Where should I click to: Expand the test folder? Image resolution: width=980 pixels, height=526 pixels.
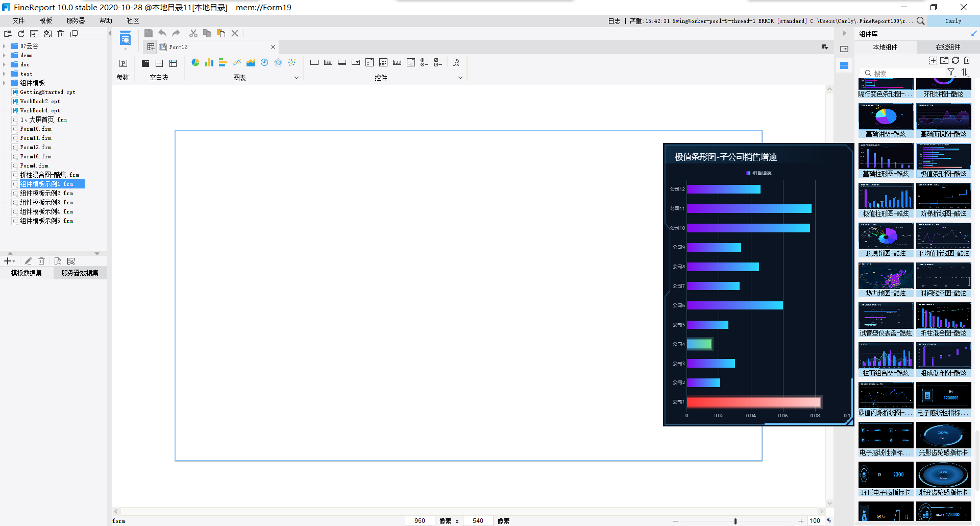pos(4,74)
